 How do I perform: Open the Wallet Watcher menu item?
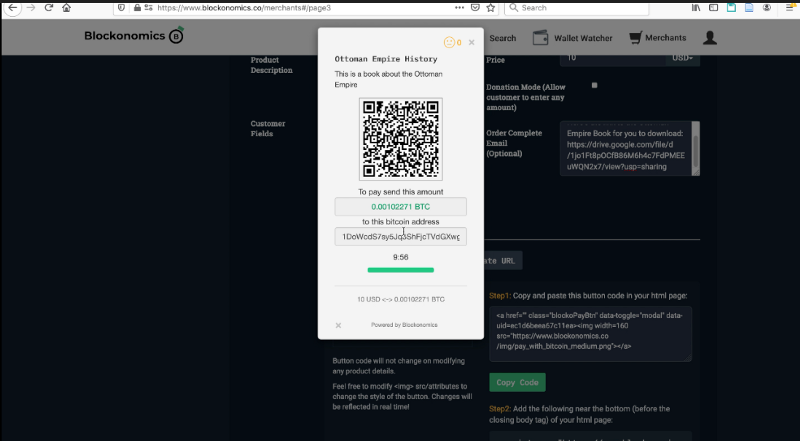[x=583, y=38]
